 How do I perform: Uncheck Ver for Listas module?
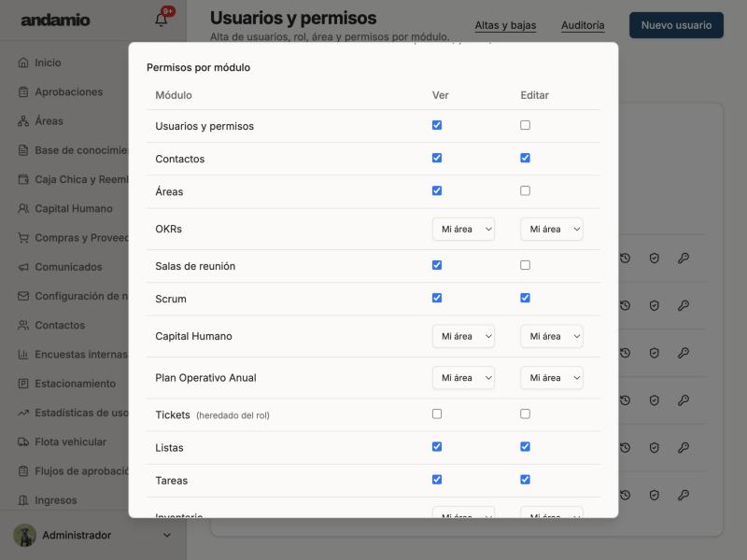pyautogui.click(x=437, y=447)
